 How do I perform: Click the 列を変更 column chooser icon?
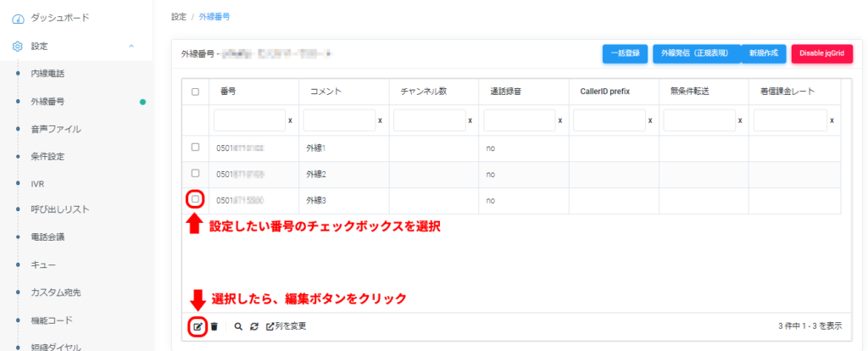pyautogui.click(x=270, y=326)
